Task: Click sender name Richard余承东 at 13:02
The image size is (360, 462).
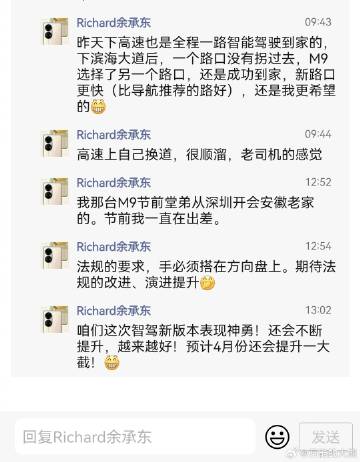Action: (114, 311)
